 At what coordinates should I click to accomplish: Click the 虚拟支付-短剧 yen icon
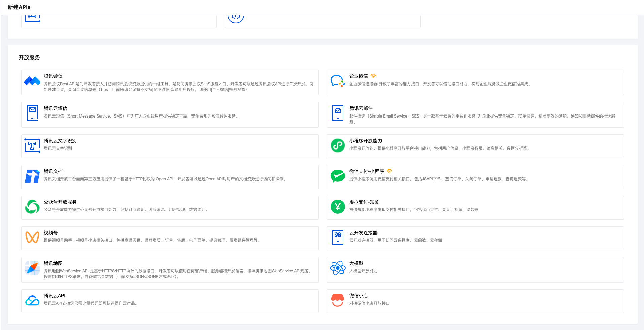click(x=337, y=207)
